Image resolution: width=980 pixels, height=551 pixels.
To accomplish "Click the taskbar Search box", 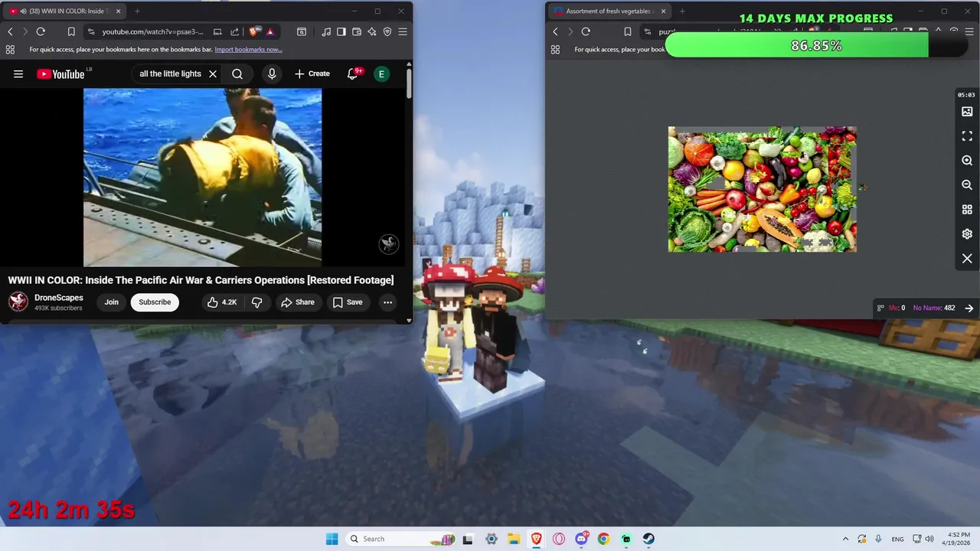I will (400, 539).
